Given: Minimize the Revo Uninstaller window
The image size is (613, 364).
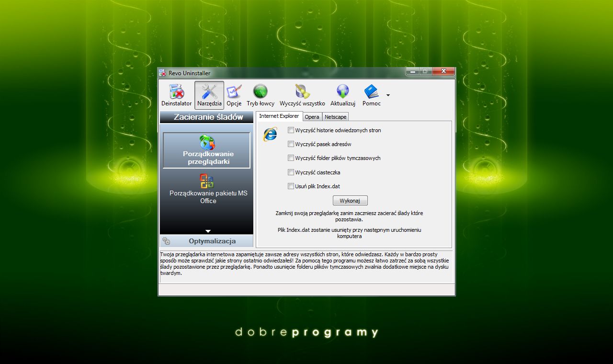Looking at the screenshot, I should pos(413,71).
